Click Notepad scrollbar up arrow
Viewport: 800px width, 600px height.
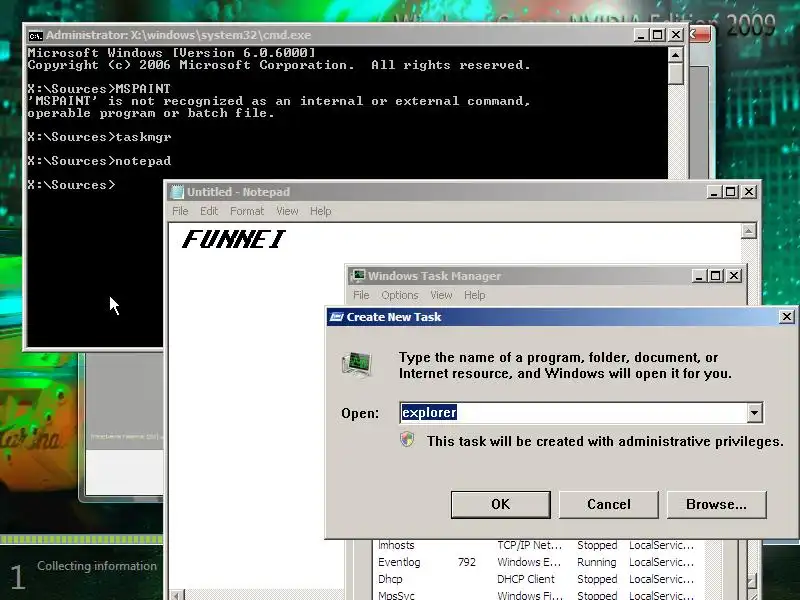coord(748,231)
